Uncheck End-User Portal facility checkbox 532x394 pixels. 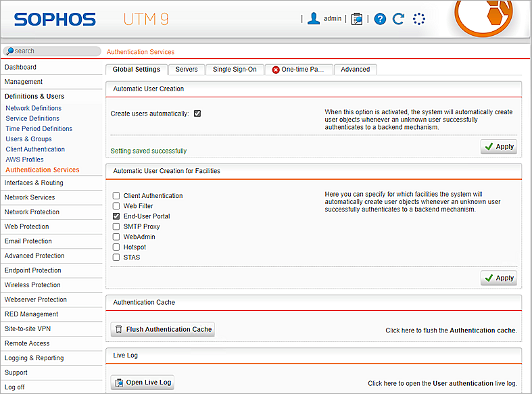(x=116, y=216)
